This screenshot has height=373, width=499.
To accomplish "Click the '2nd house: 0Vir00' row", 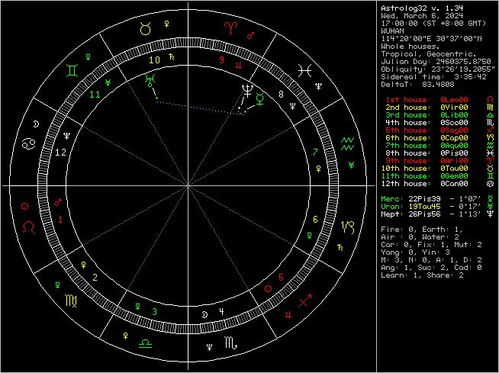I will (427, 107).
